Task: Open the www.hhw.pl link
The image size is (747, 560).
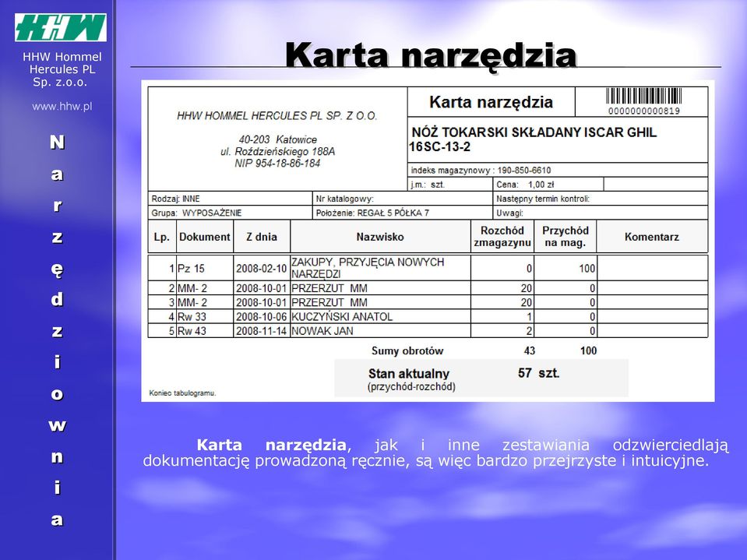Action: coord(62,106)
